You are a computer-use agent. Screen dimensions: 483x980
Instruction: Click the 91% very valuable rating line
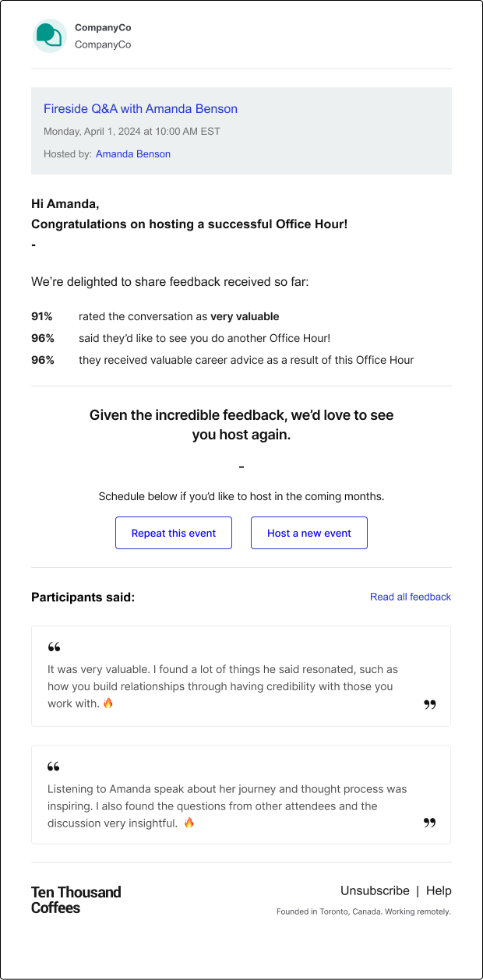pyautogui.click(x=155, y=316)
